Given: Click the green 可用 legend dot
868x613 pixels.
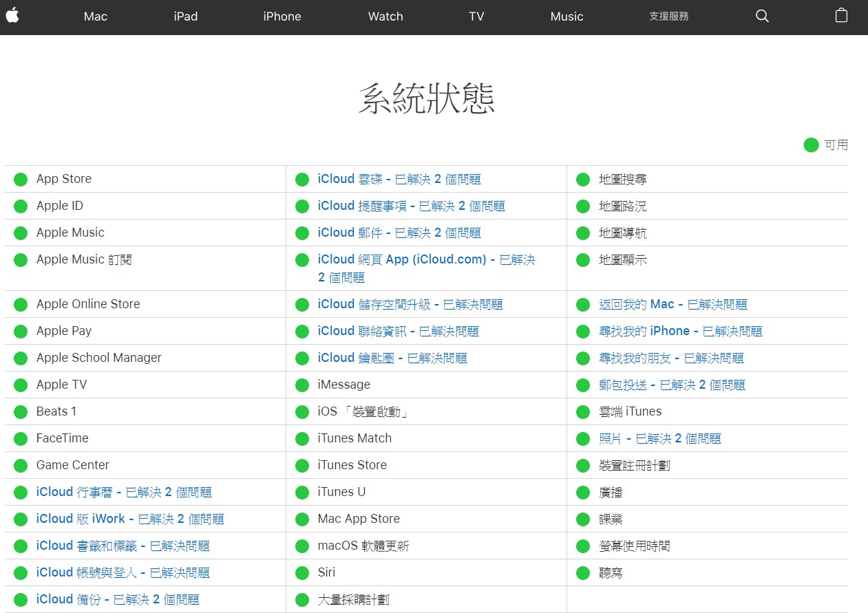Looking at the screenshot, I should (x=812, y=145).
